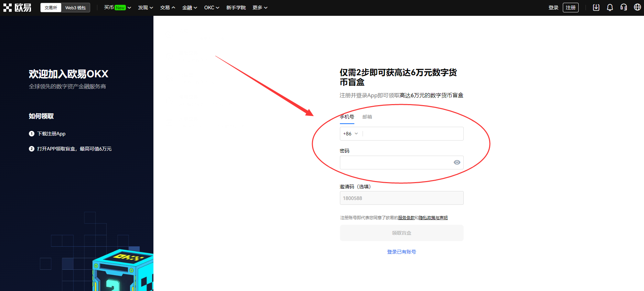Click the 注册 button in header
The image size is (644, 291).
pos(571,8)
